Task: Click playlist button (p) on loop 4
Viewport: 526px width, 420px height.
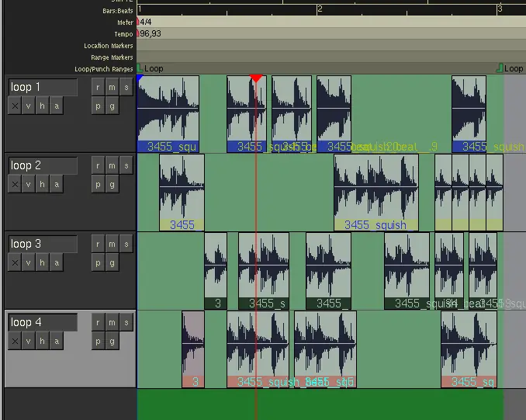Action: [x=98, y=342]
